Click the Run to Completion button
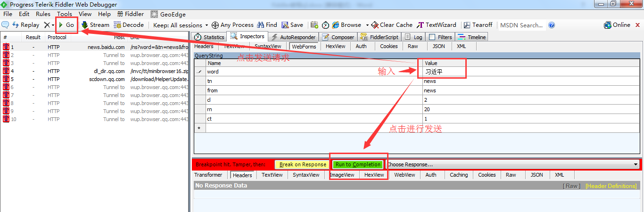The width and height of the screenshot is (644, 212). coord(358,164)
